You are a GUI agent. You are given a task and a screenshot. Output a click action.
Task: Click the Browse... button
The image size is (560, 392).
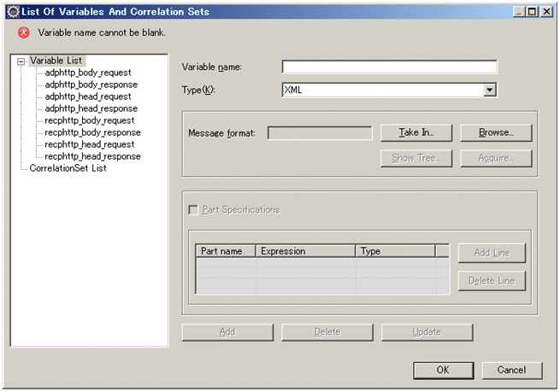click(496, 132)
